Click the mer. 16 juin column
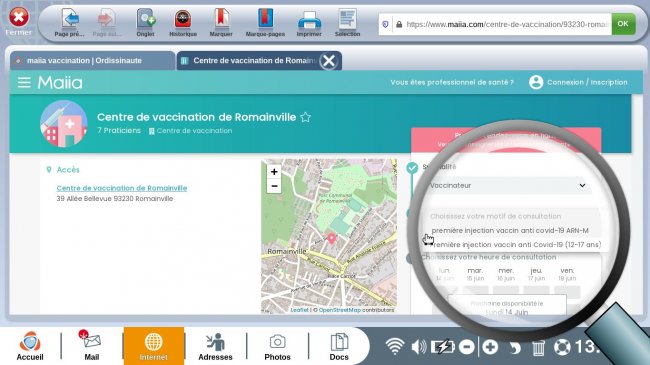Screen dimensions: 650x365 coord(506,274)
